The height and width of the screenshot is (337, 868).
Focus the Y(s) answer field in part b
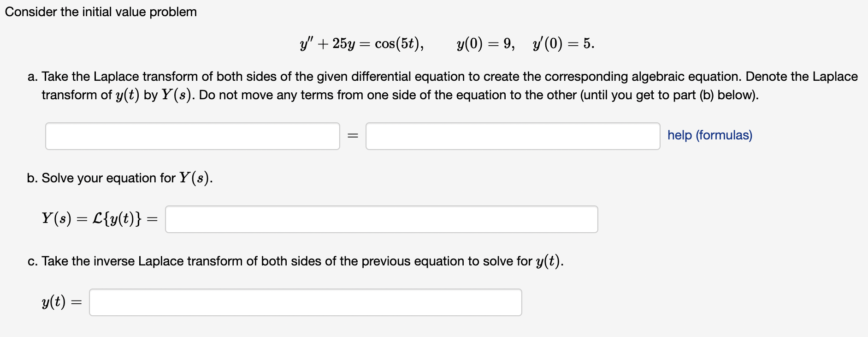[x=382, y=219]
